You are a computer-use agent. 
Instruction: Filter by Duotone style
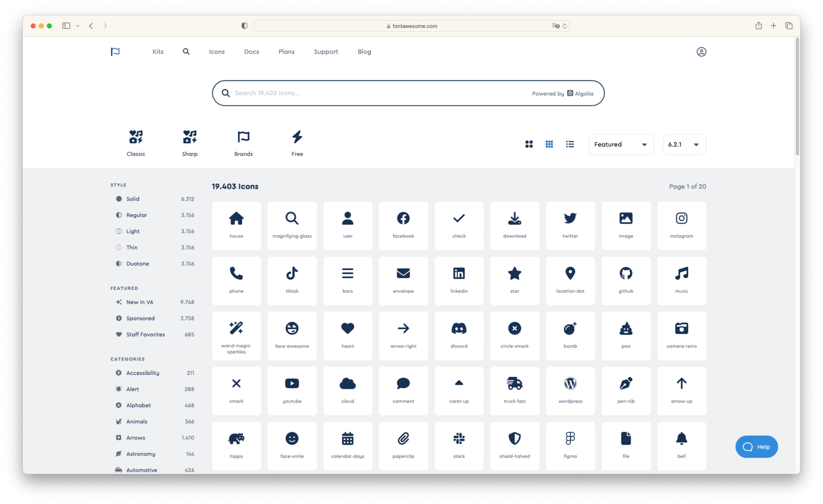click(x=137, y=264)
